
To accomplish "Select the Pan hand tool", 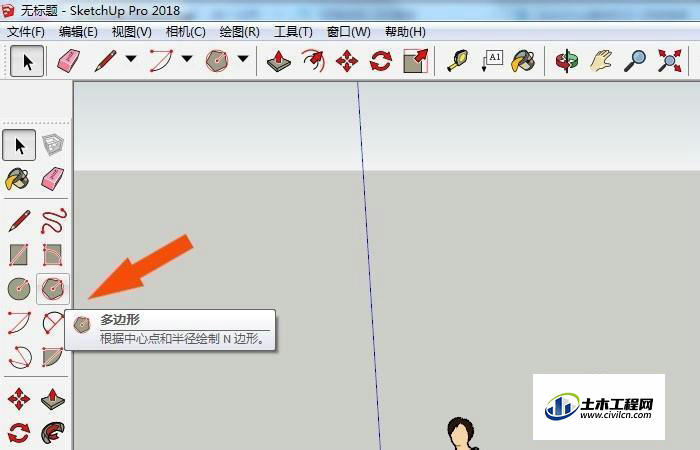I will click(x=600, y=61).
